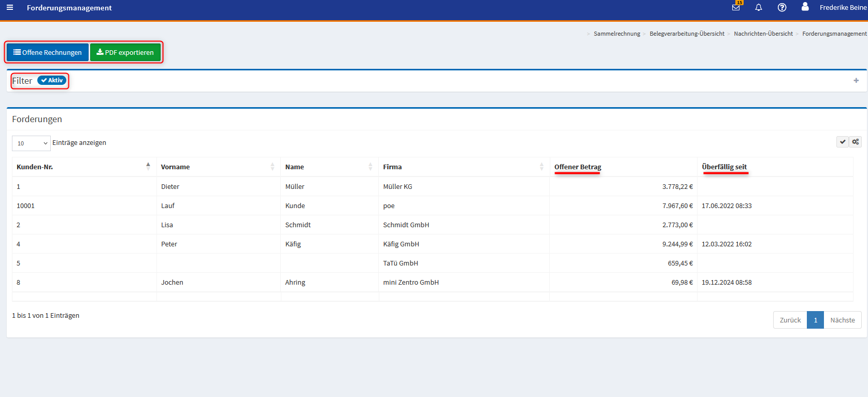868x397 pixels.
Task: Go to the Nächste page
Action: pyautogui.click(x=842, y=320)
